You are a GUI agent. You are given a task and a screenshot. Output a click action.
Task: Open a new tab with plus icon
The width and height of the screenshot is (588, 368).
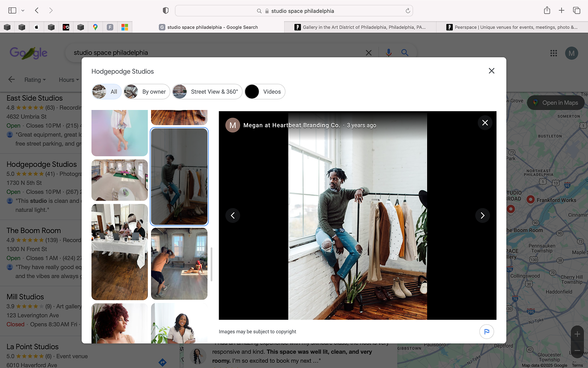(x=562, y=11)
